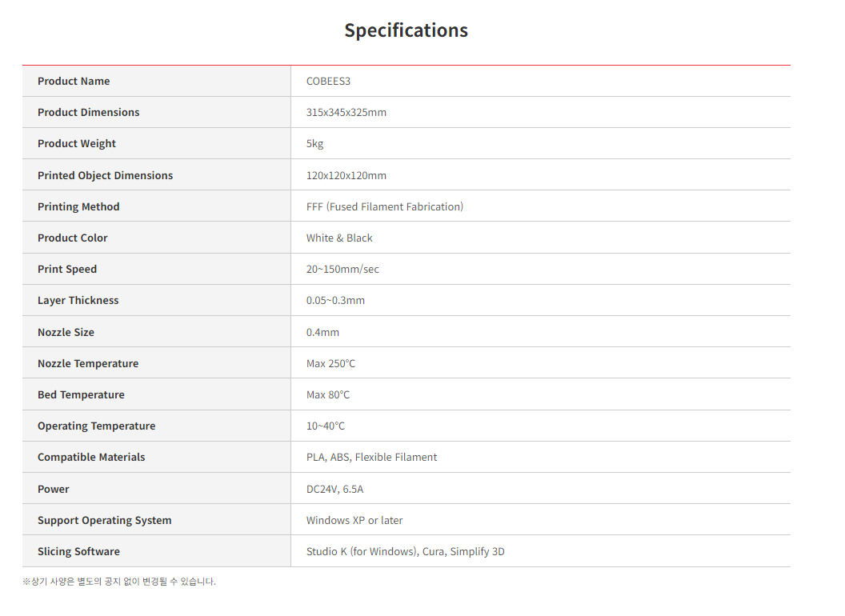Click the 315x345x325mm dimensions value
This screenshot has width=845, height=616.
click(x=346, y=112)
